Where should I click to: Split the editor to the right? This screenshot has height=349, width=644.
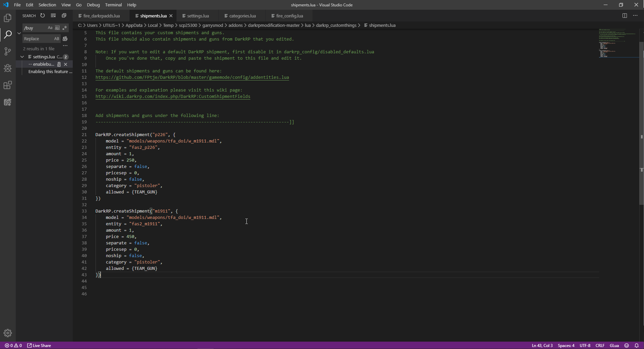click(625, 15)
